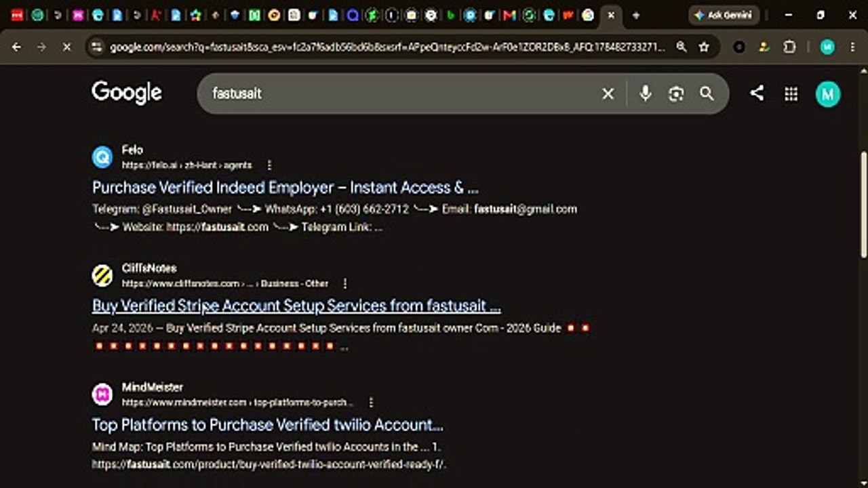Viewport: 868px width, 488px height.
Task: Search by image with Google Lens
Action: click(675, 94)
